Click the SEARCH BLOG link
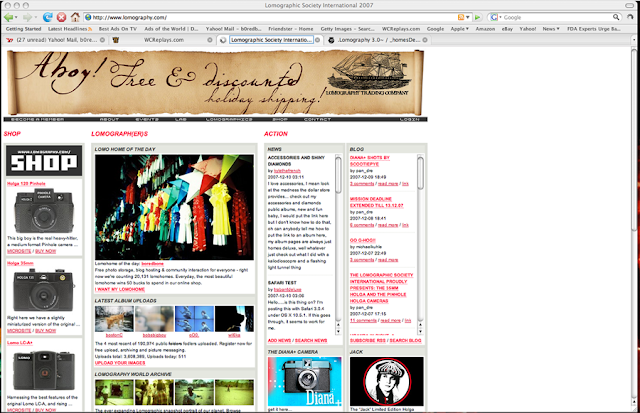Viewport: 640px width, 413px height. point(405,340)
